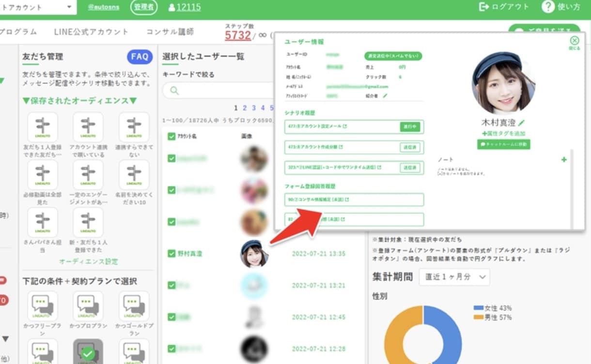The height and width of the screenshot is (364, 591).
Task: Toggle checkbox of row dated 2022-07-21 12:45
Action: [x=171, y=317]
